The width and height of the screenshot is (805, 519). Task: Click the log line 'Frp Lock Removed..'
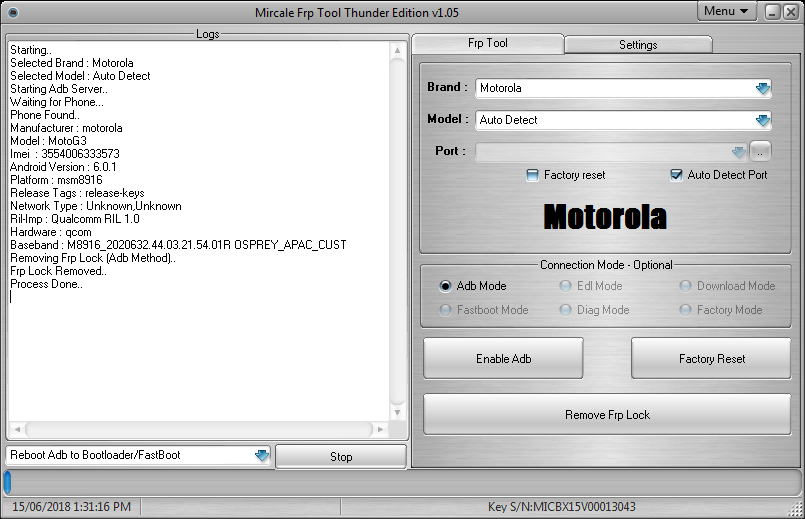[x=58, y=271]
